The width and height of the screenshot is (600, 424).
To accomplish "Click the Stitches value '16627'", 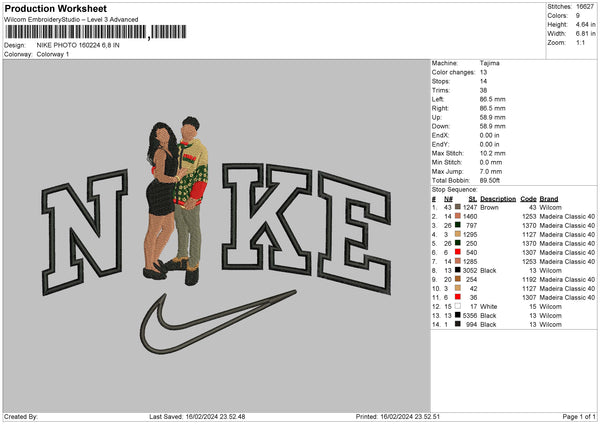I will (585, 7).
